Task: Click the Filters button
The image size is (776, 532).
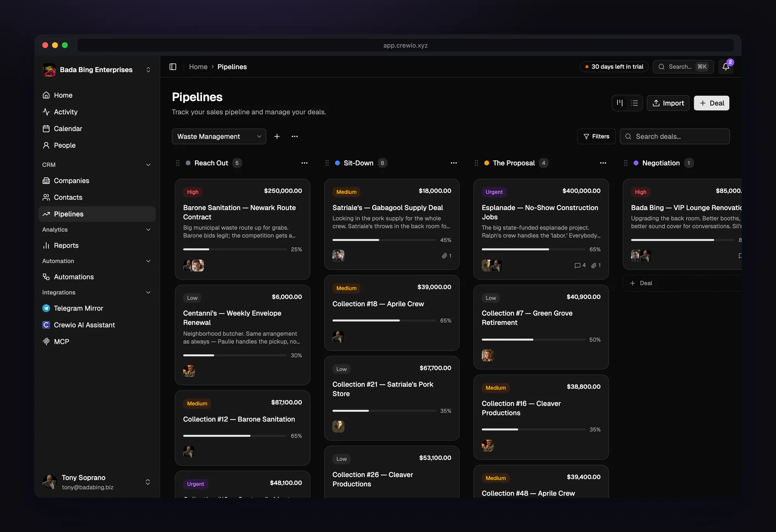Action: (x=596, y=136)
